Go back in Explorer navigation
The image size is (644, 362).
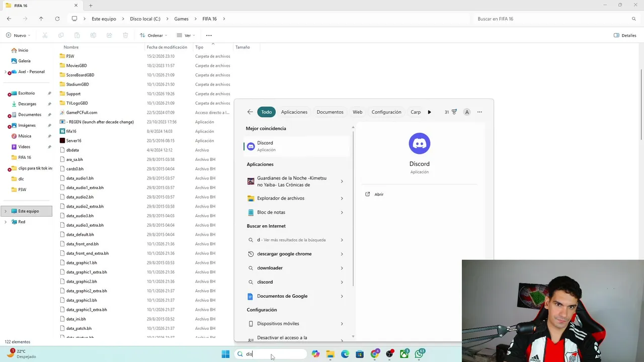9,19
